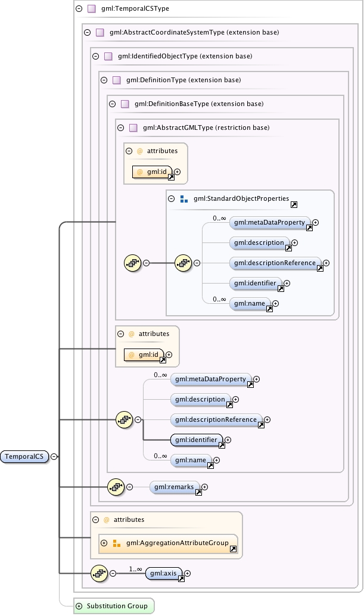
Task: Expand the Substitution Group box
Action: pos(79,606)
